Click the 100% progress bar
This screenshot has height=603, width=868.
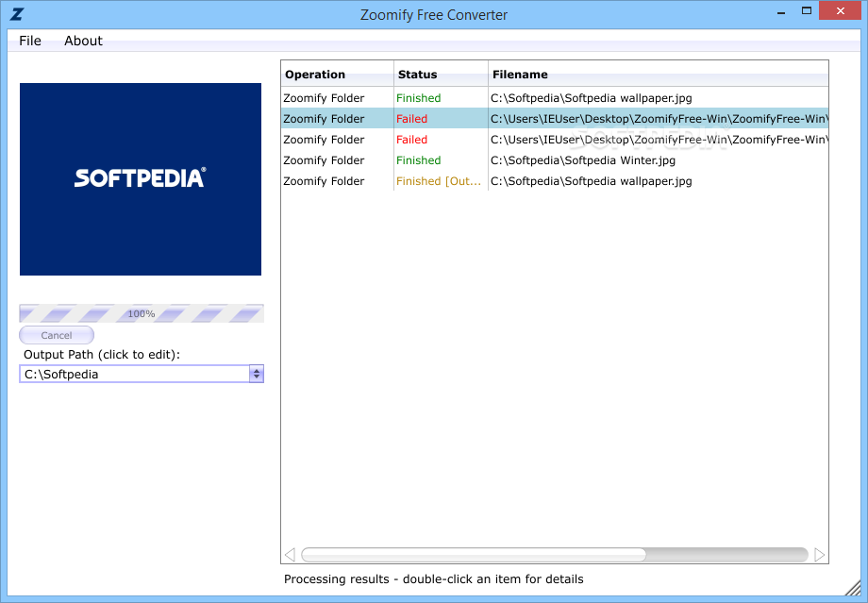(x=142, y=313)
